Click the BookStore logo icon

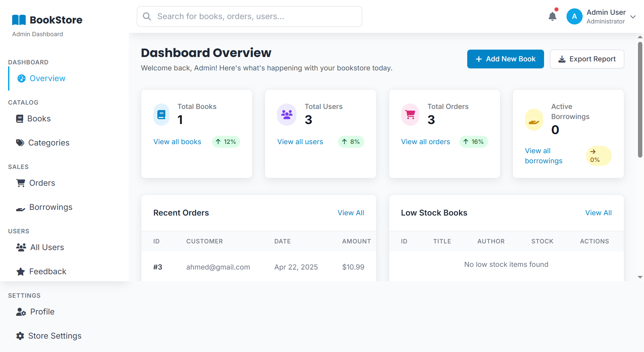coord(18,20)
